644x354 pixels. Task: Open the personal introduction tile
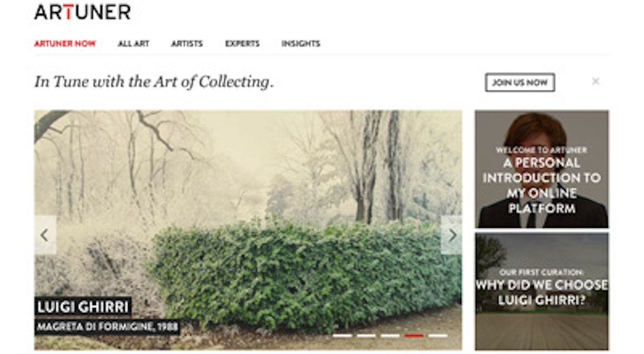coord(542,169)
